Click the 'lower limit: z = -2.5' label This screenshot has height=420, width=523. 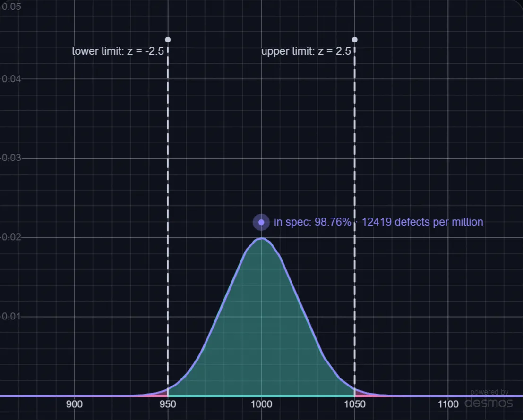coord(118,51)
